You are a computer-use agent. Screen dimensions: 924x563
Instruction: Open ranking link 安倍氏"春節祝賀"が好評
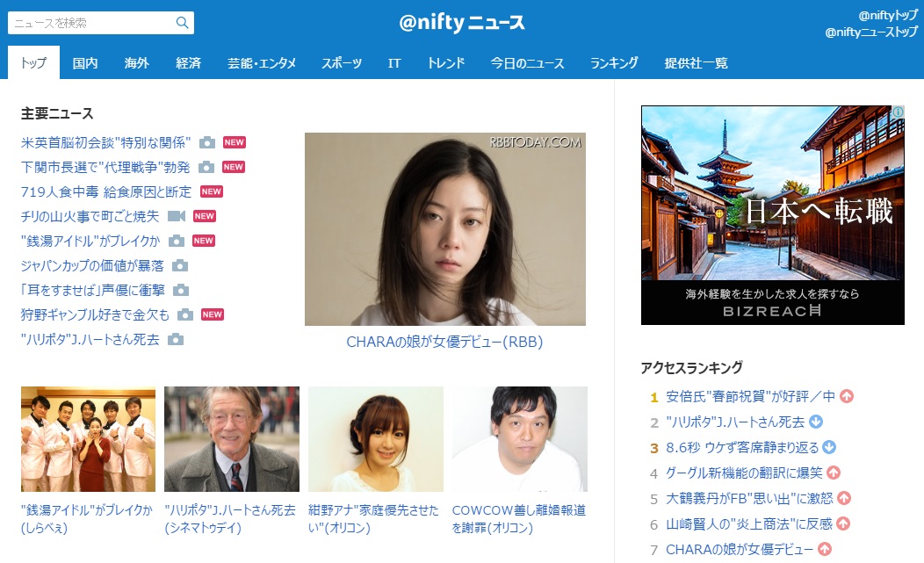(750, 397)
